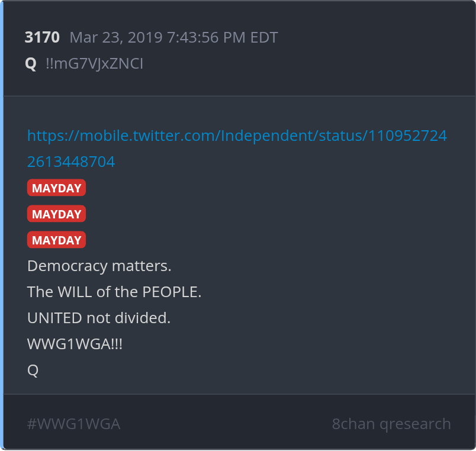Click the 7:43:56 PM EDT time
Screen dimensions: 476x451
pos(222,38)
